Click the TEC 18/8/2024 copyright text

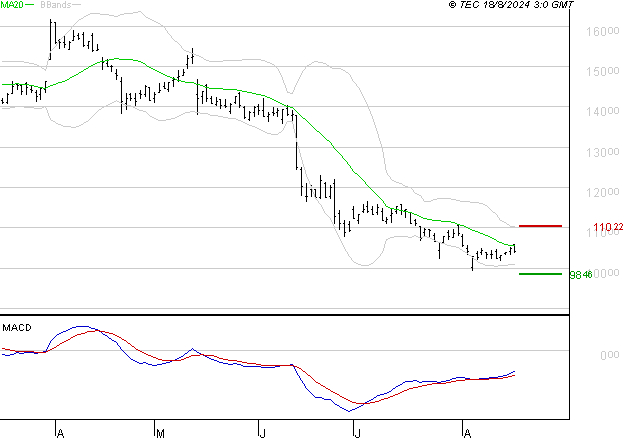511,5
